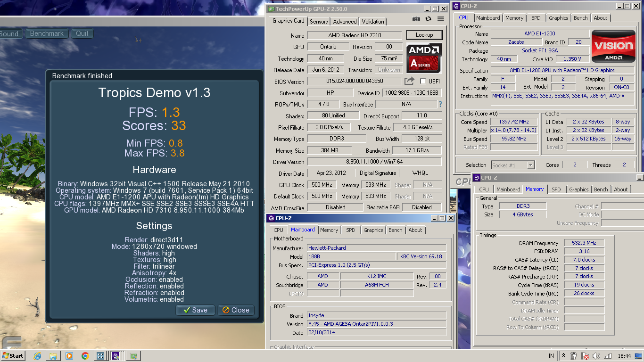The image size is (644, 362).
Task: Switch to CPU-Z via its taskbar icon
Action: pyautogui.click(x=116, y=356)
